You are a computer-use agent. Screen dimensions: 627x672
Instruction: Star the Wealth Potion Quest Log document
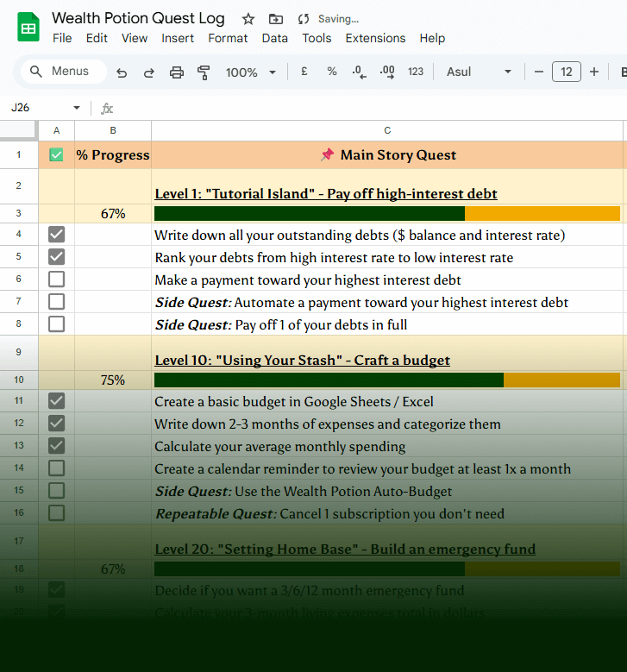[248, 19]
